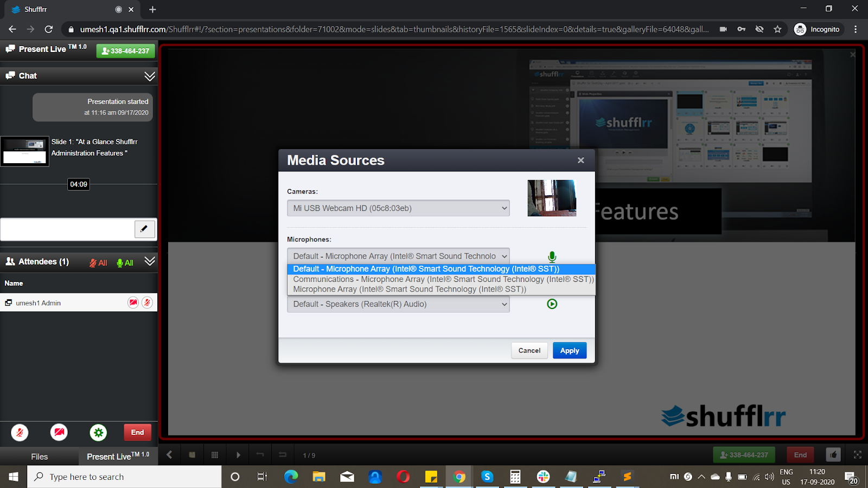Open Slide 1 thumbnail in chat
Image resolution: width=868 pixels, height=488 pixels.
[x=24, y=151]
